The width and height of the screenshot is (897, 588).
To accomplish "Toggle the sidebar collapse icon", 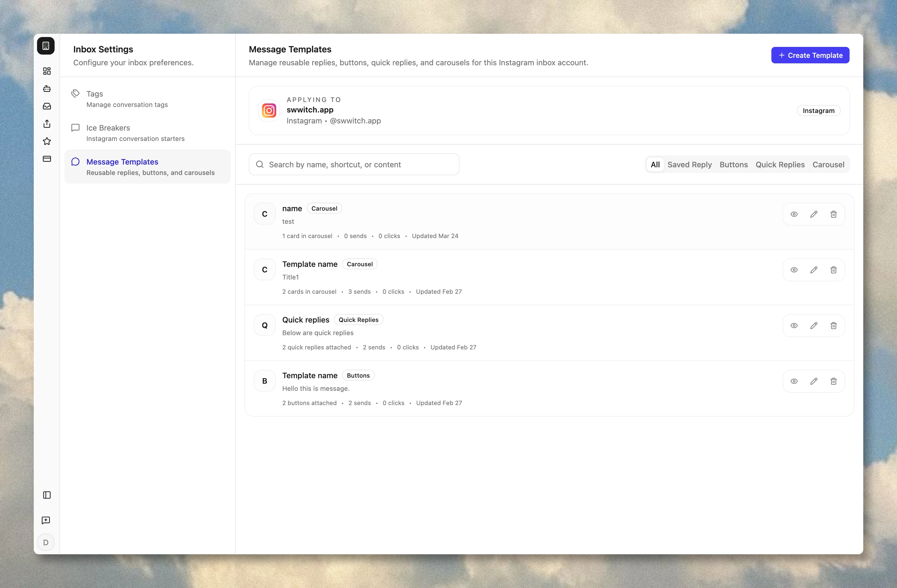I will coord(46,495).
